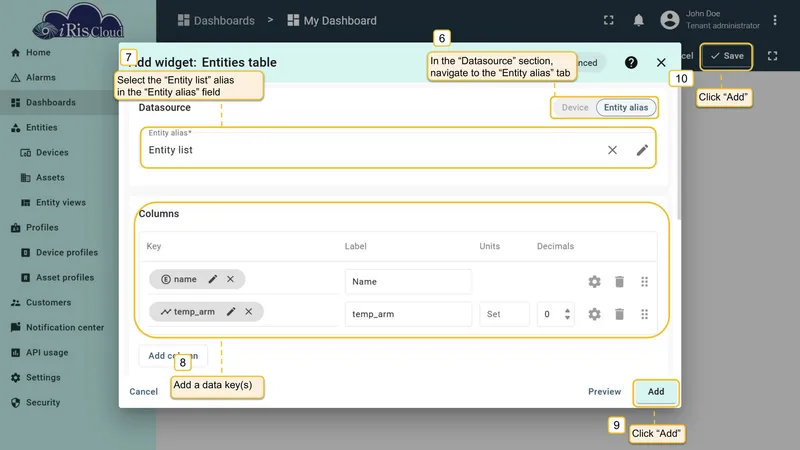Click the Add column button
800x450 pixels.
(173, 356)
